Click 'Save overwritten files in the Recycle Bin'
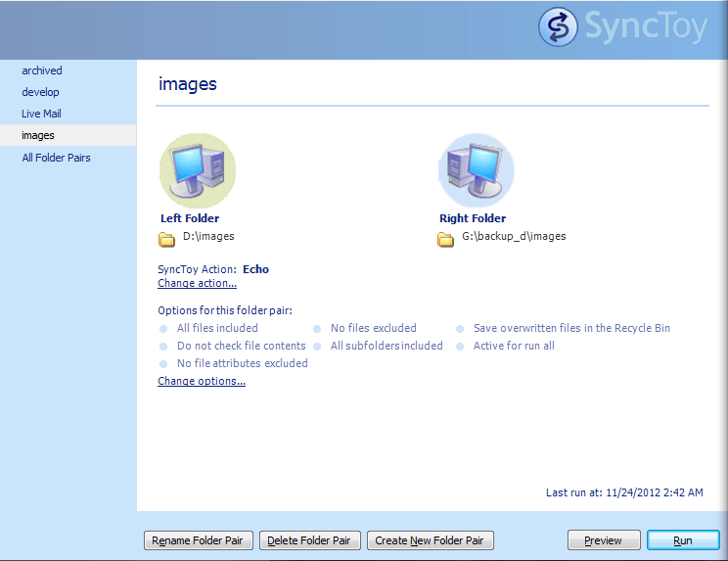The height and width of the screenshot is (561, 728). pyautogui.click(x=571, y=328)
